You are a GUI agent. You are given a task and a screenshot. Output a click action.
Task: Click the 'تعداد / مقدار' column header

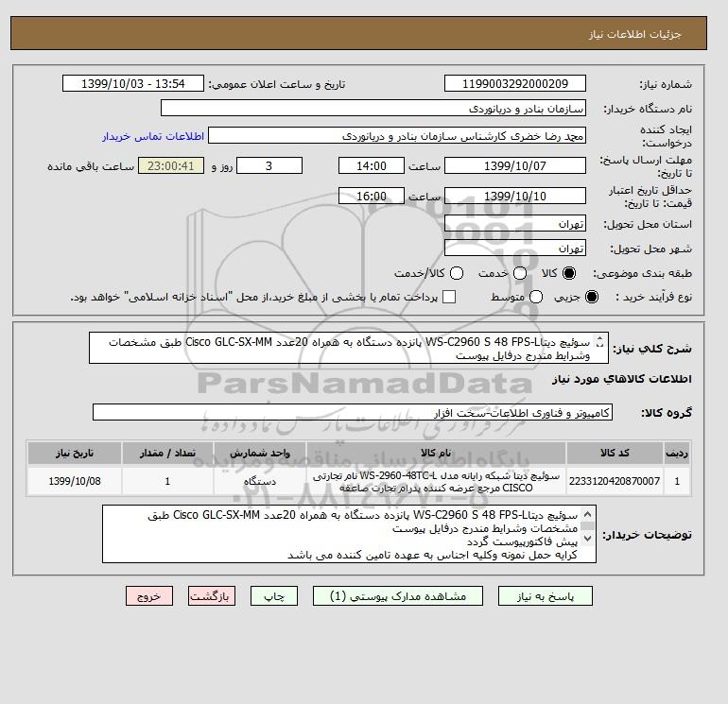coord(167,453)
